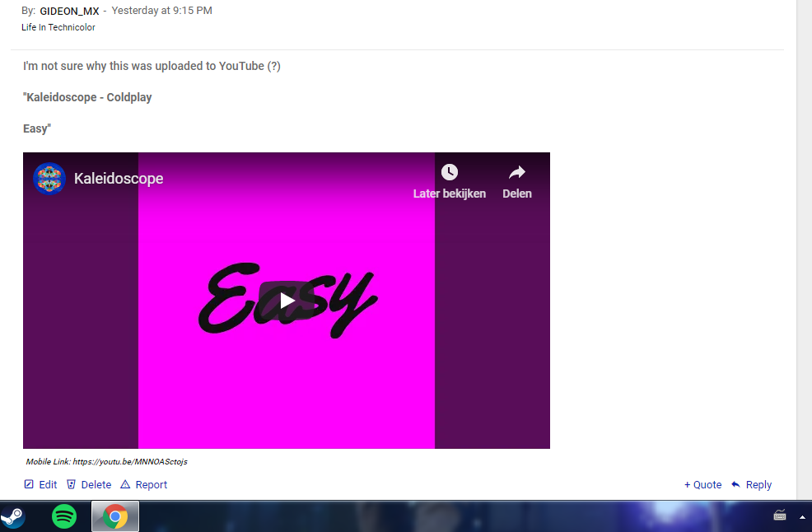Open the Kaleidoscope video title link
Viewport: 812px width, 532px height.
click(x=119, y=178)
